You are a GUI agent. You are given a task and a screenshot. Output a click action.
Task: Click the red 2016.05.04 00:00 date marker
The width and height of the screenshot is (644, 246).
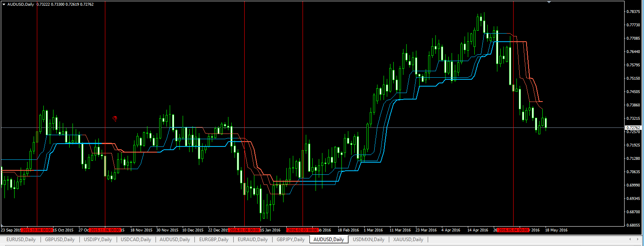coord(513,230)
